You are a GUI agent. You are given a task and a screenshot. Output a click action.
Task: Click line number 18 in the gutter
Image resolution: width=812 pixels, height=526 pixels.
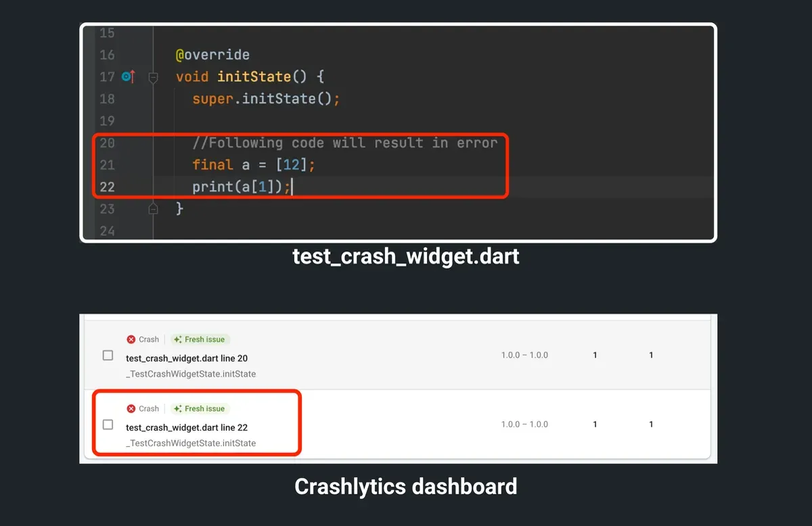click(108, 99)
